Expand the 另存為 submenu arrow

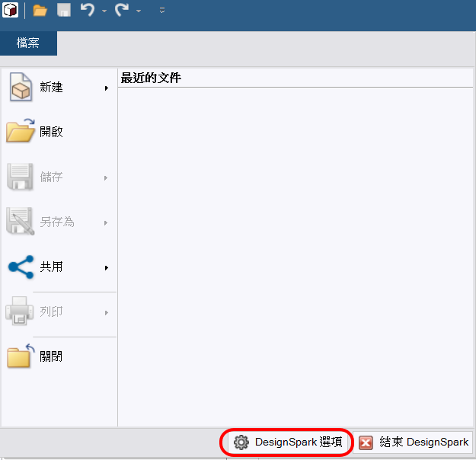(106, 223)
